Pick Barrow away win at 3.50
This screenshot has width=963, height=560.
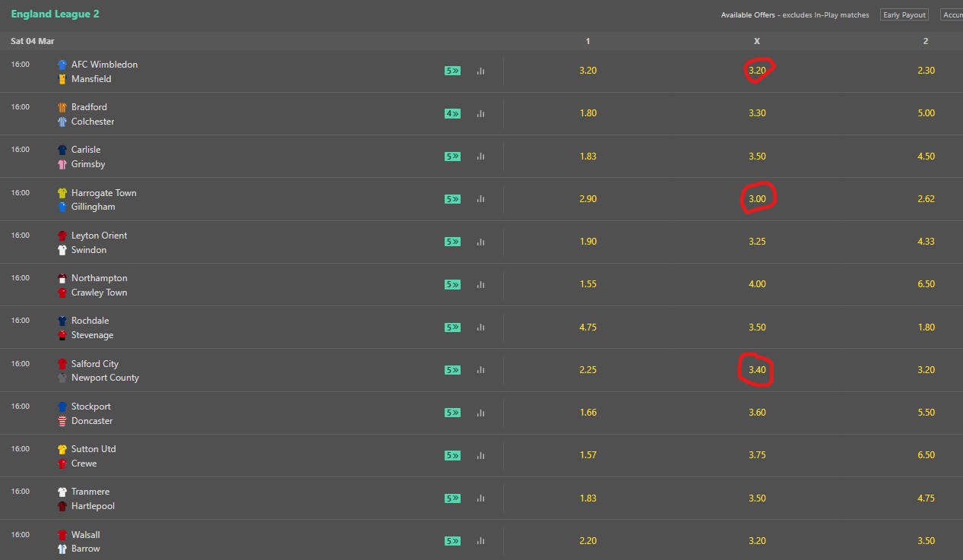tap(926, 541)
